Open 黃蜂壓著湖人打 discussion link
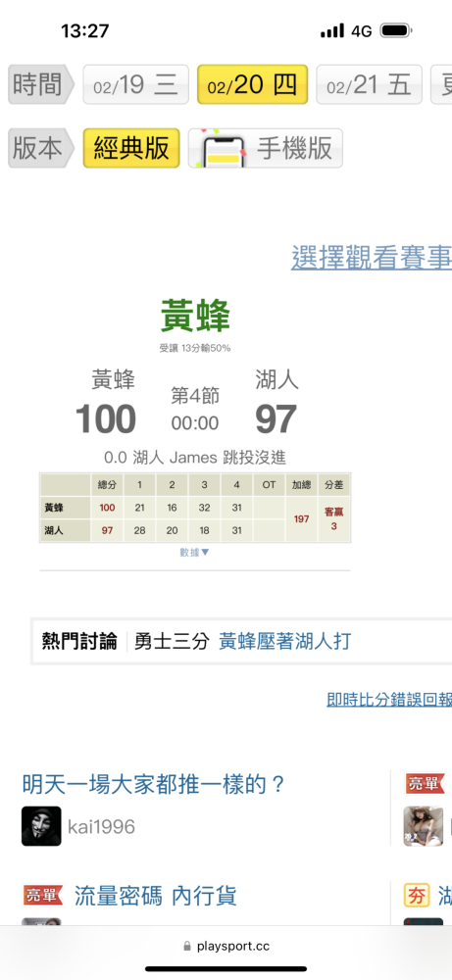The image size is (452, 980). pyautogui.click(x=284, y=641)
